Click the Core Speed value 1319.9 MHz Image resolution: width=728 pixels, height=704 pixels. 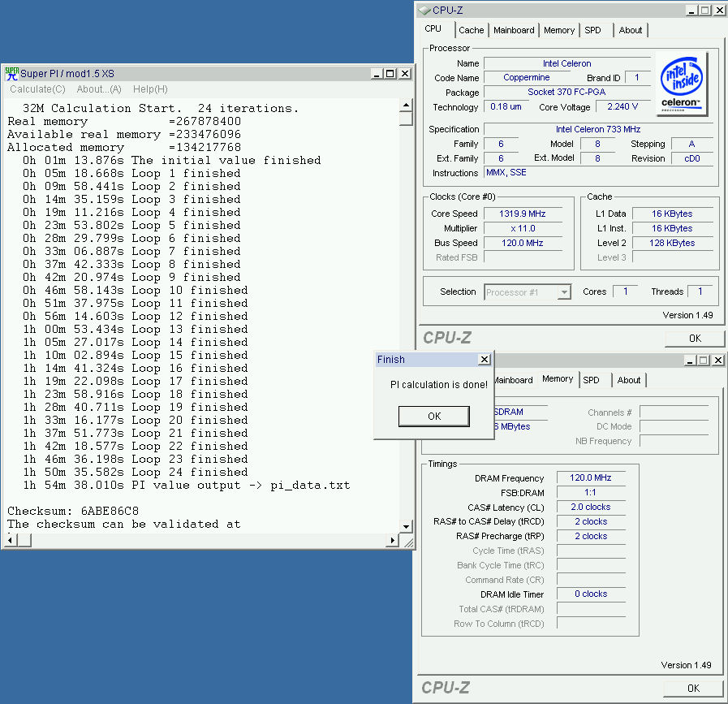[523, 214]
